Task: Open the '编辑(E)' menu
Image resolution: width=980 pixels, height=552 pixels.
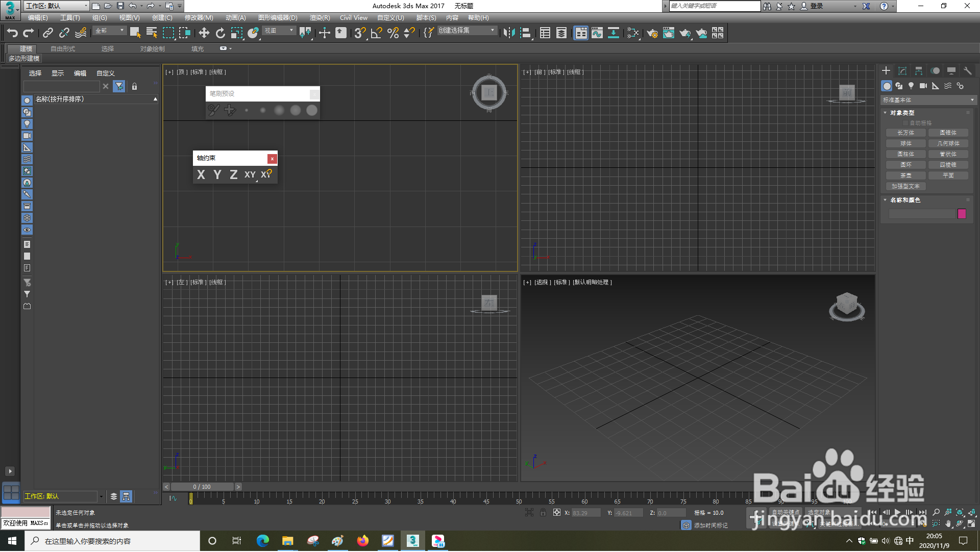Action: pyautogui.click(x=38, y=18)
